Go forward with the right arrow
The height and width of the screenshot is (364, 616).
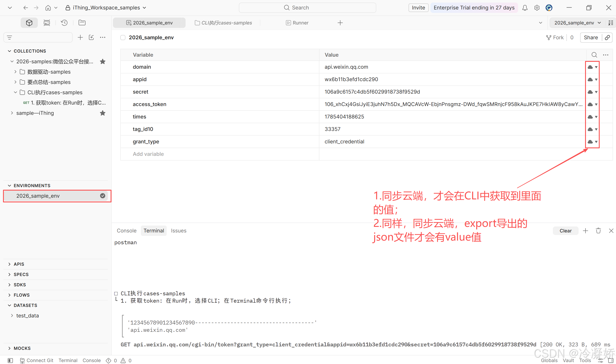coord(36,8)
